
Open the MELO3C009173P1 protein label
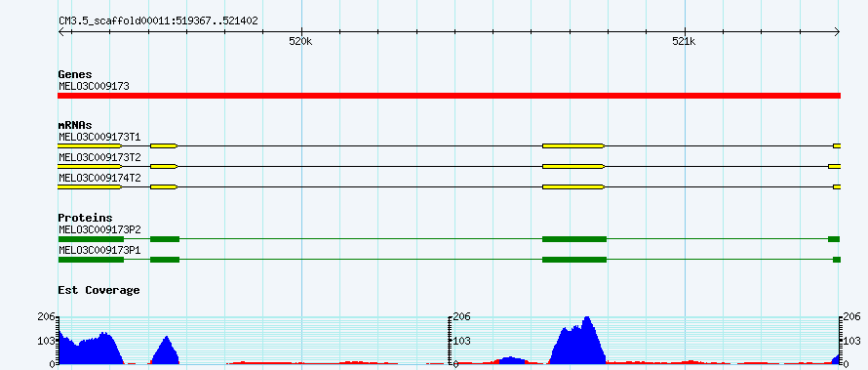point(99,250)
